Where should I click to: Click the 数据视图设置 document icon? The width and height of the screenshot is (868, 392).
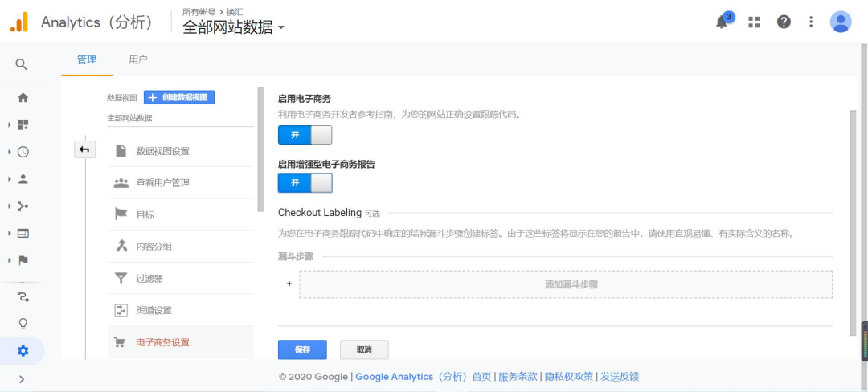121,151
